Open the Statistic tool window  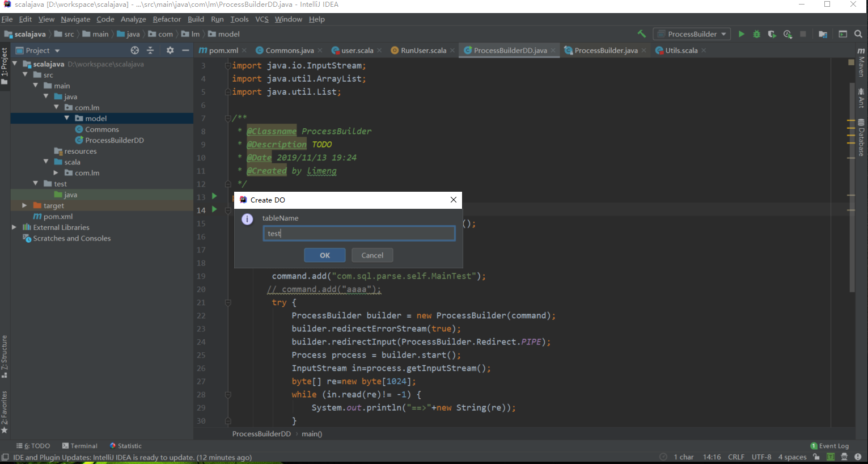pos(126,446)
